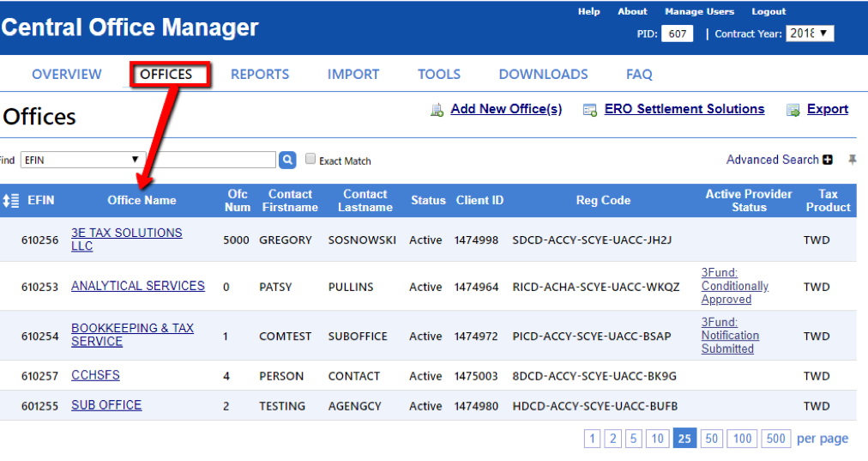Open the ANALYTICAL SERVICES office link
Screen dimensions: 868x461
point(138,286)
